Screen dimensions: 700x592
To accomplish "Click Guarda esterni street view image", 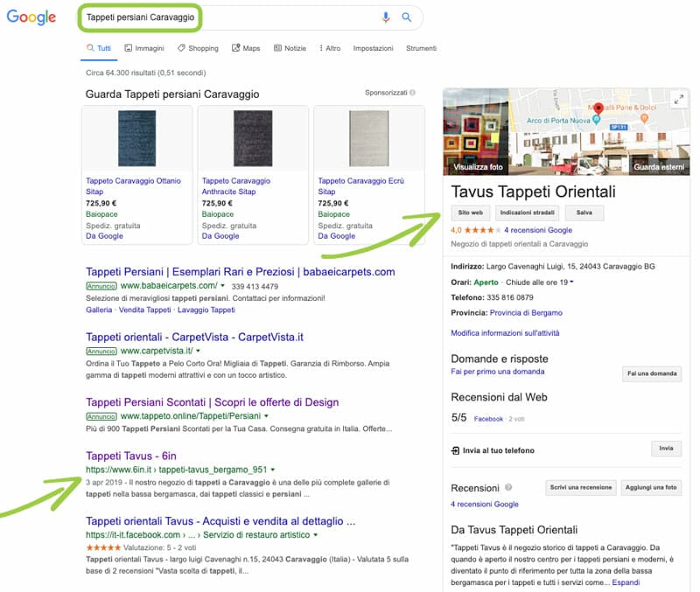I will (x=659, y=167).
